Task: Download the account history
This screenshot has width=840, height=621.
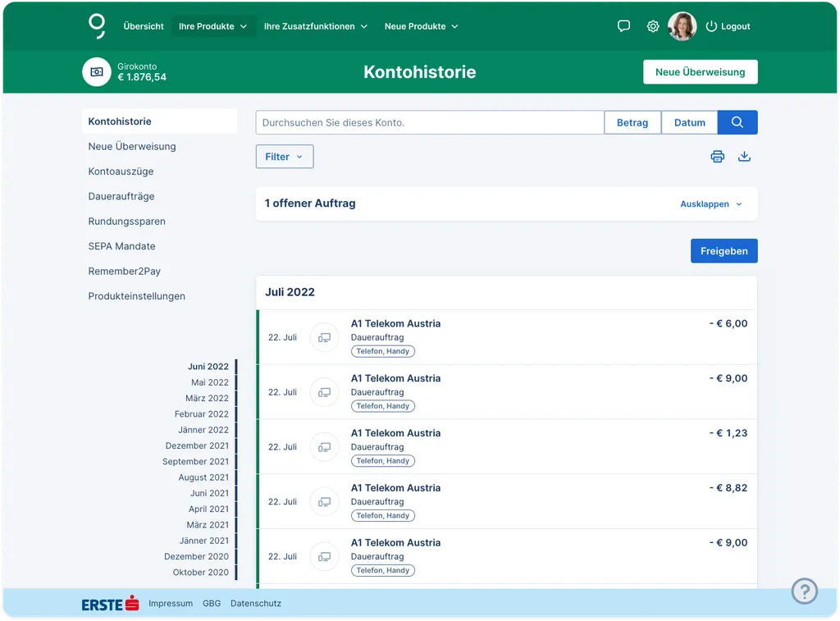Action: (x=744, y=157)
